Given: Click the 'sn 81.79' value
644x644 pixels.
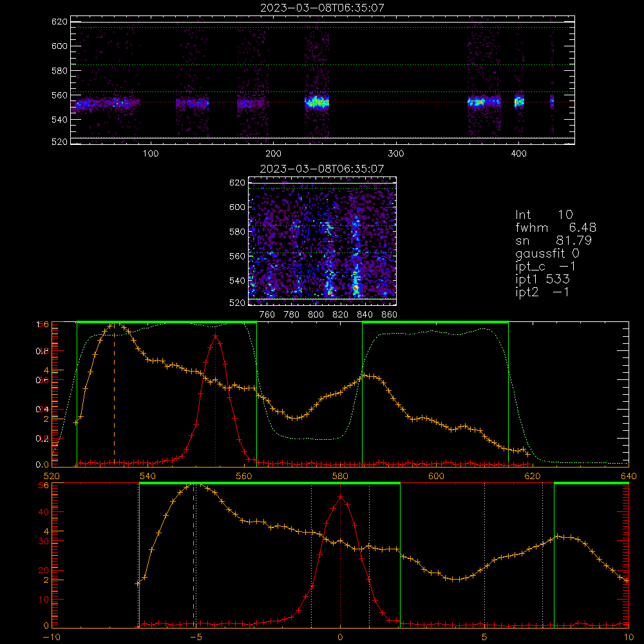Looking at the screenshot, I should coord(553,240).
